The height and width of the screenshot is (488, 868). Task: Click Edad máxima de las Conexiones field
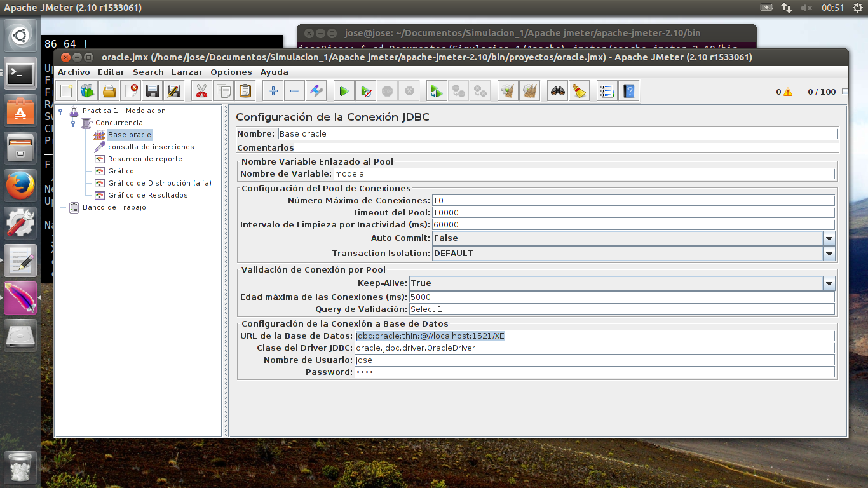click(622, 297)
